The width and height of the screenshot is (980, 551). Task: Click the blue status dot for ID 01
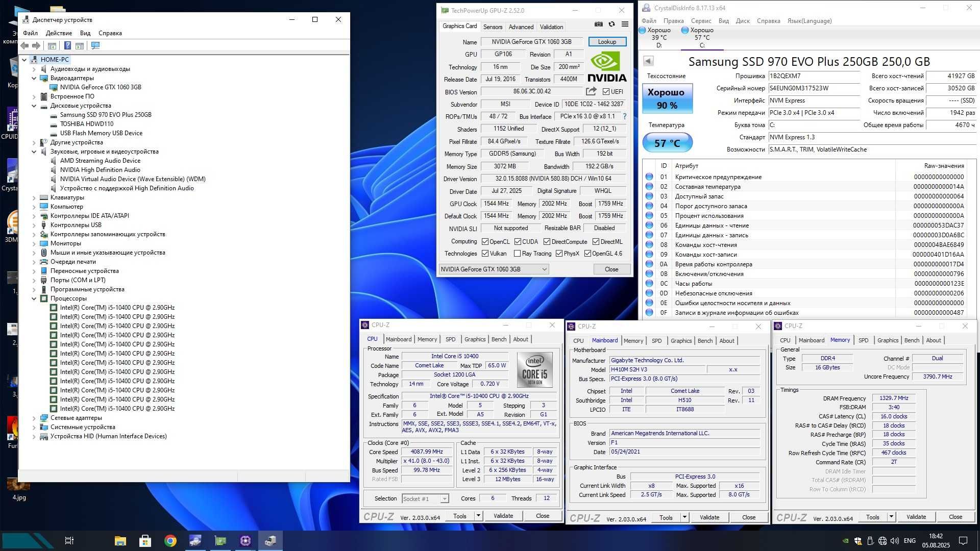[649, 177]
